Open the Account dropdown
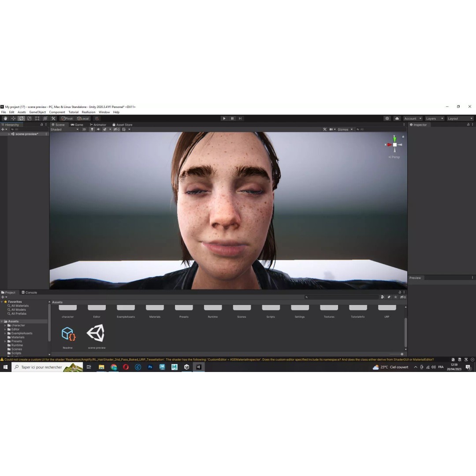Viewport: 476px width, 476px height. [413, 119]
